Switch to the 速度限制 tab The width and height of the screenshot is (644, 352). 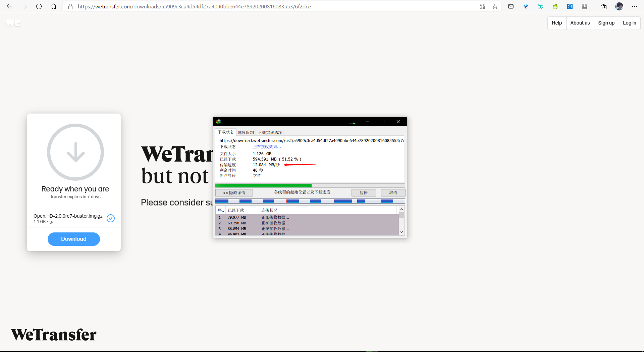[x=246, y=133]
